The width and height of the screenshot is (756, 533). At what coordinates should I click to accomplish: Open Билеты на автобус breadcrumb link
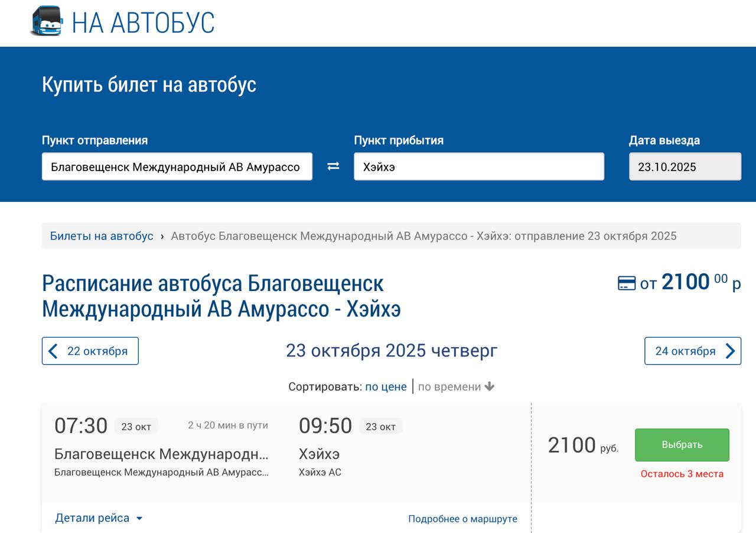102,236
